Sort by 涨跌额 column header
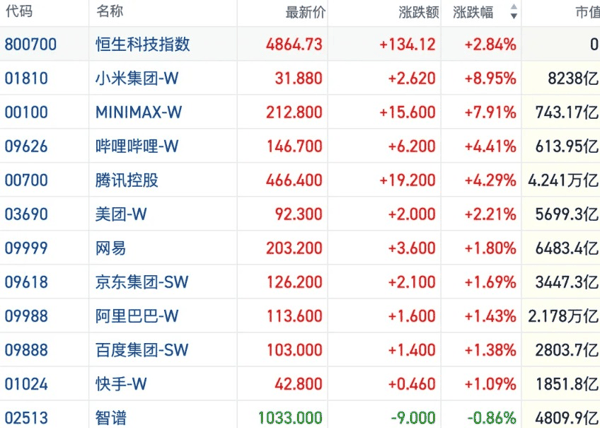The image size is (600, 428). (x=419, y=12)
